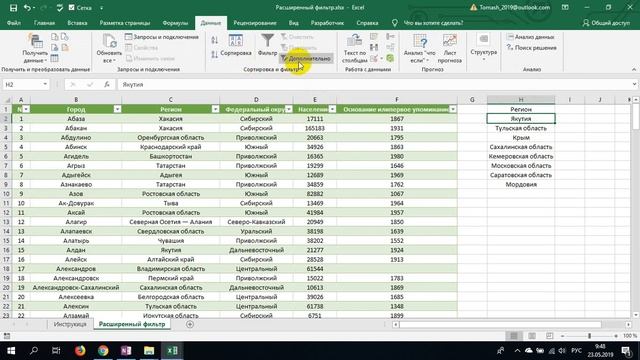640x360 pixels.
Task: Sort descending with the Z-A icon
Action: [215, 54]
